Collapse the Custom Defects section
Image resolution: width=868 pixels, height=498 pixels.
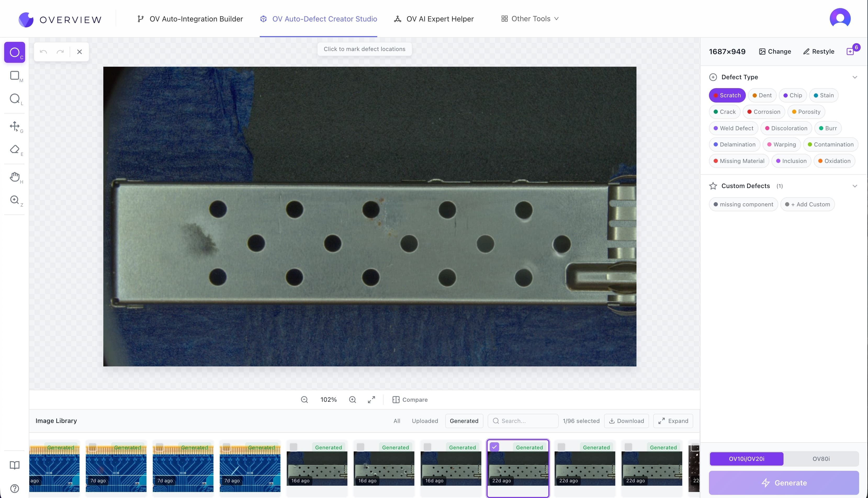[855, 186]
